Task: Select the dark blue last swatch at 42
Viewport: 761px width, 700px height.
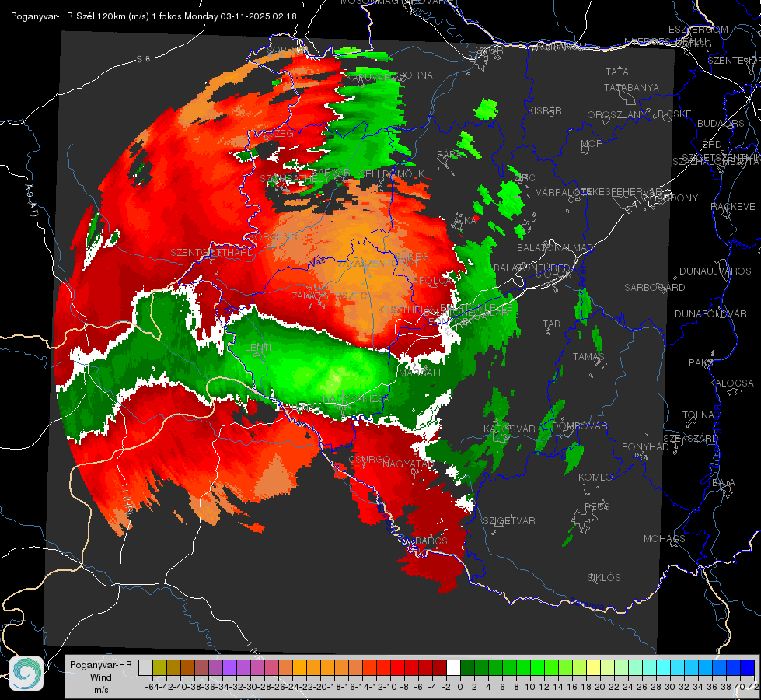Action: [x=748, y=667]
